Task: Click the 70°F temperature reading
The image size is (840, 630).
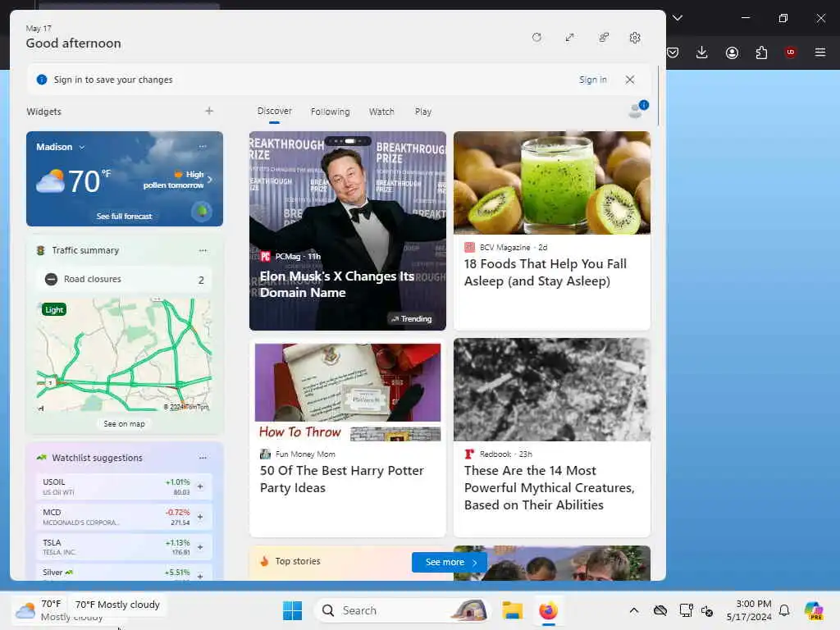Action: [89, 181]
